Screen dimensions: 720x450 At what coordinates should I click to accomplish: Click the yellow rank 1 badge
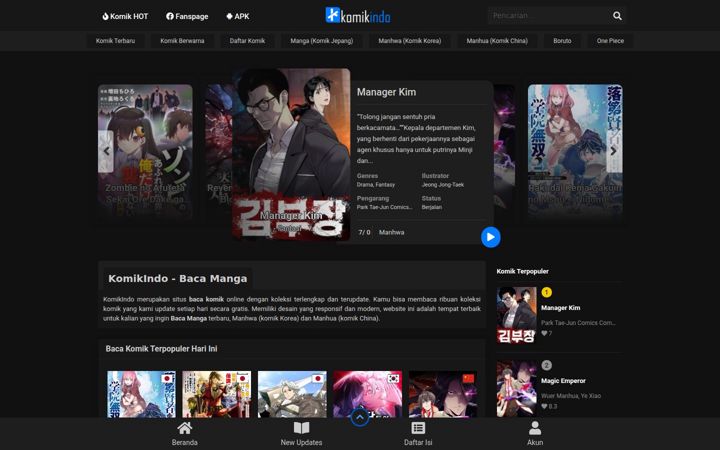point(546,292)
